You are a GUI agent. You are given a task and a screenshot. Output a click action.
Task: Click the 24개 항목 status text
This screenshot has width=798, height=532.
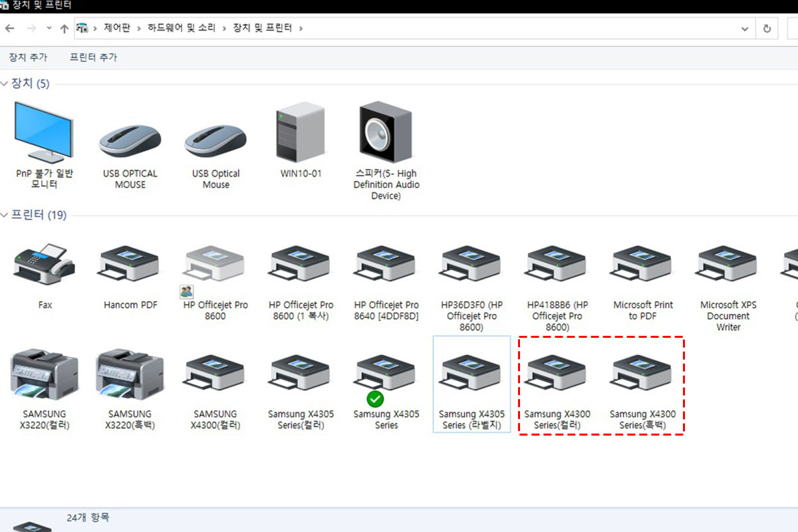(88, 517)
